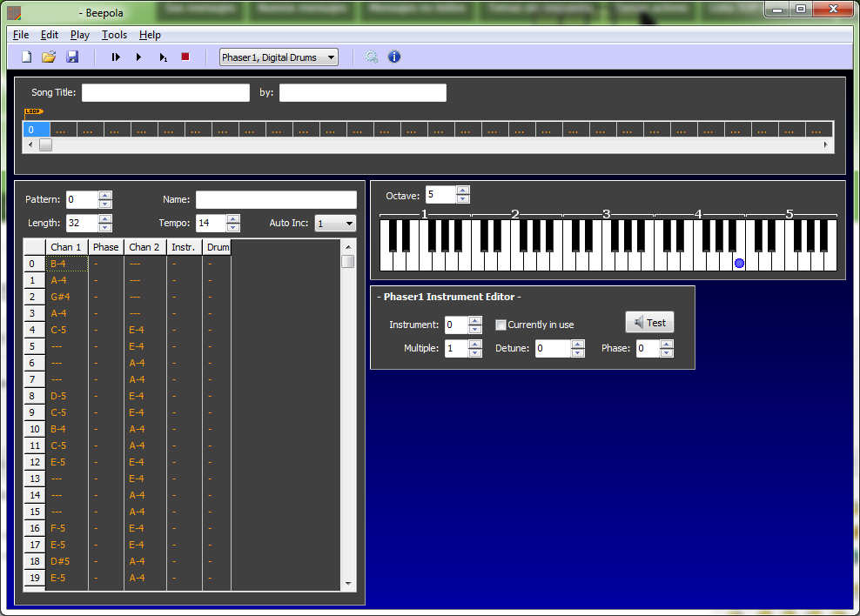
Task: Increase the Detune value
Action: (x=577, y=345)
